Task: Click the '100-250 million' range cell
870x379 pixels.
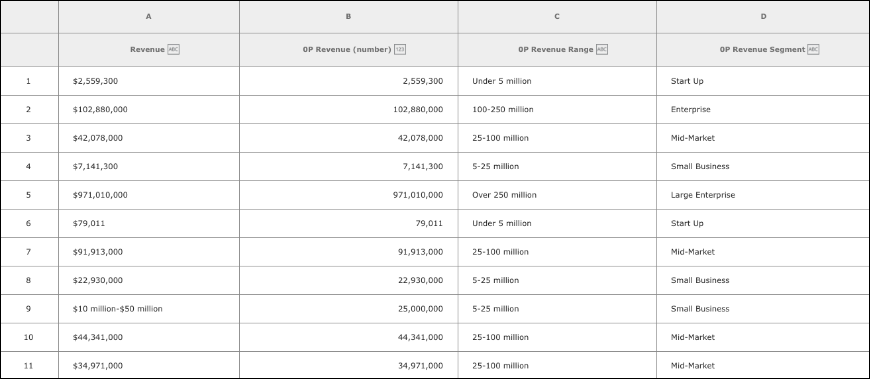Action: (557, 109)
